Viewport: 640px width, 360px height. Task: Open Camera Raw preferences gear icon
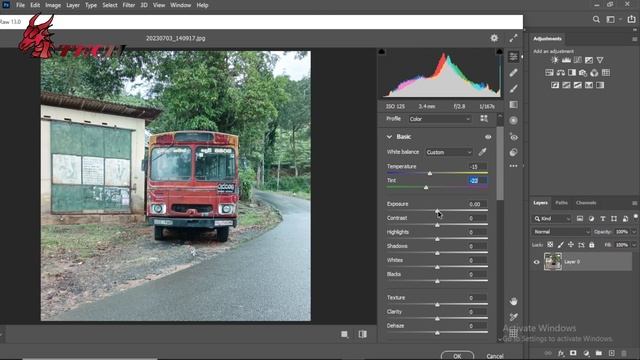[494, 38]
